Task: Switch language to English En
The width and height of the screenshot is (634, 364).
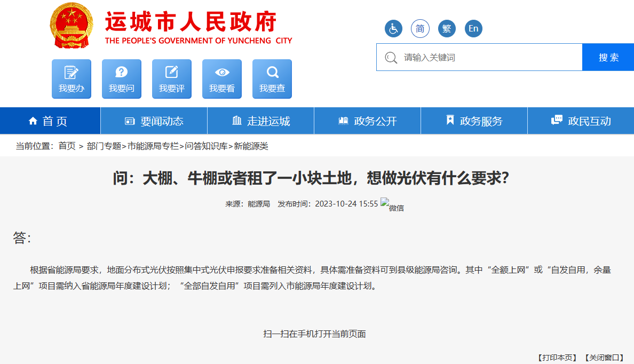Action: click(x=473, y=29)
